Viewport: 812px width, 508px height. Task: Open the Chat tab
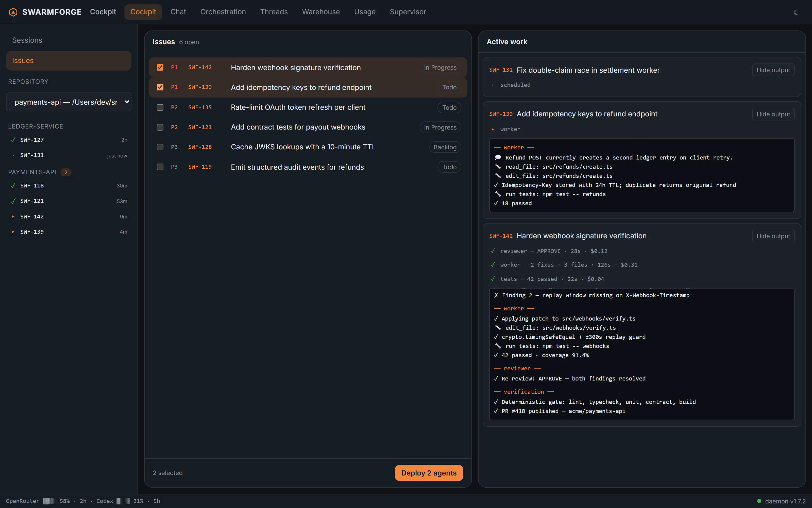coord(178,12)
